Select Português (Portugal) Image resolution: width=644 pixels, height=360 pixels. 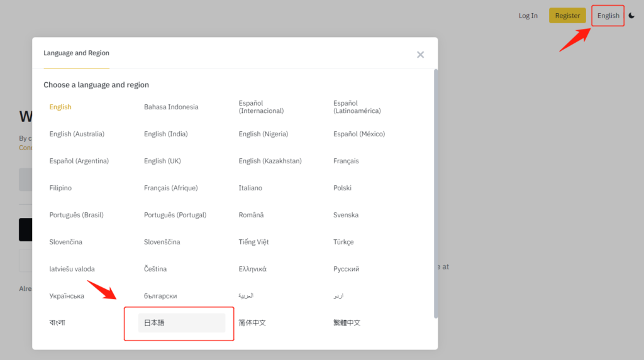click(x=175, y=215)
